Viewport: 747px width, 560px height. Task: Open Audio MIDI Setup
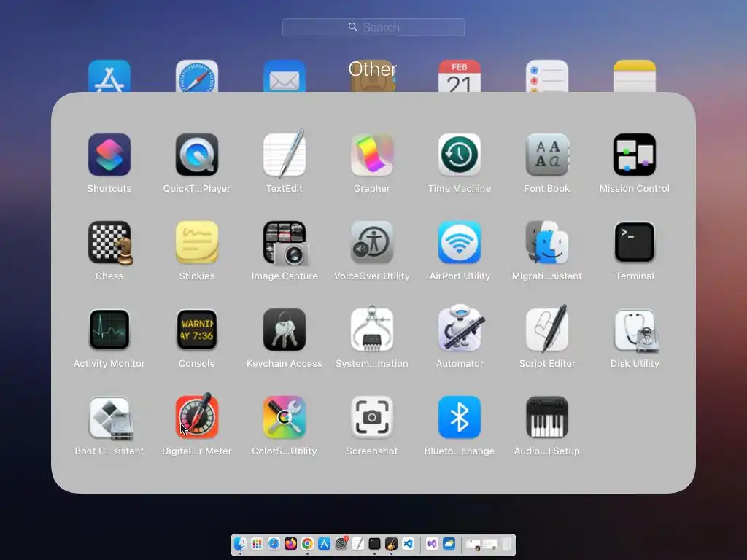click(x=547, y=417)
